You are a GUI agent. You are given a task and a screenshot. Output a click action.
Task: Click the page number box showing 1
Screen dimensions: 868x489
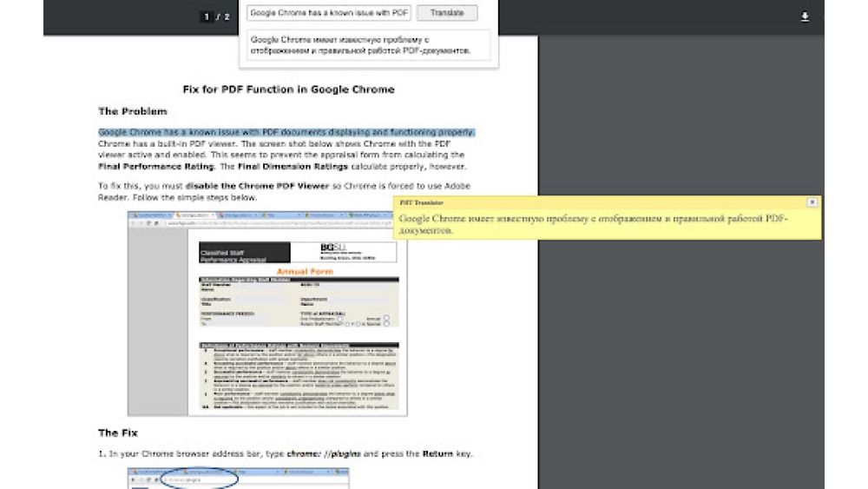point(207,17)
